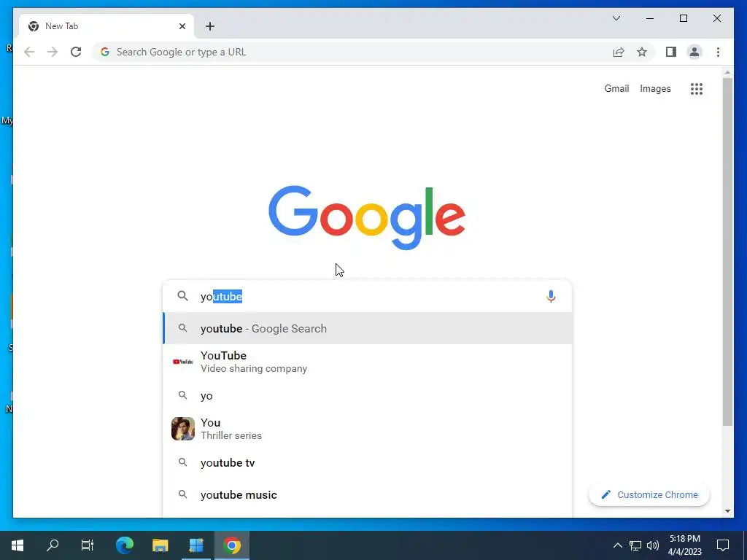Click the scrollbar up arrow
Viewport: 747px width, 560px height.
click(x=727, y=72)
